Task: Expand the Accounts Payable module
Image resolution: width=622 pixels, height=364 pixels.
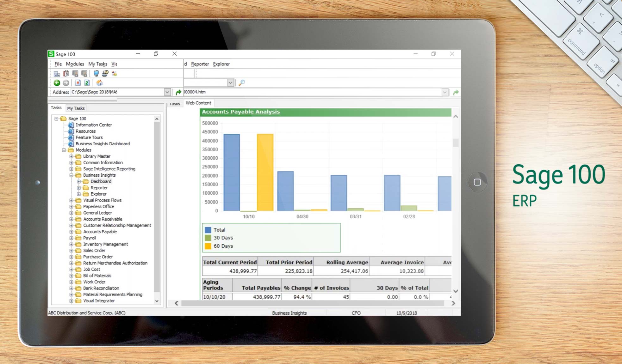Action: pyautogui.click(x=71, y=232)
